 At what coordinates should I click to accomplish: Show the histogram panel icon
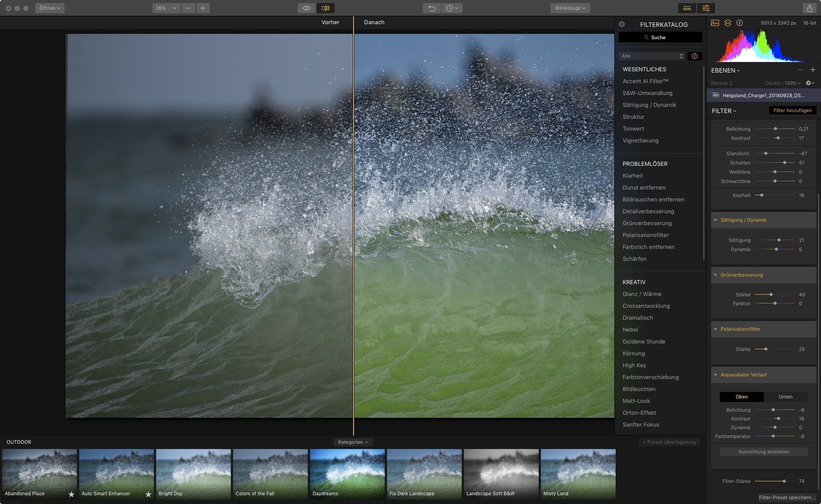click(x=715, y=23)
